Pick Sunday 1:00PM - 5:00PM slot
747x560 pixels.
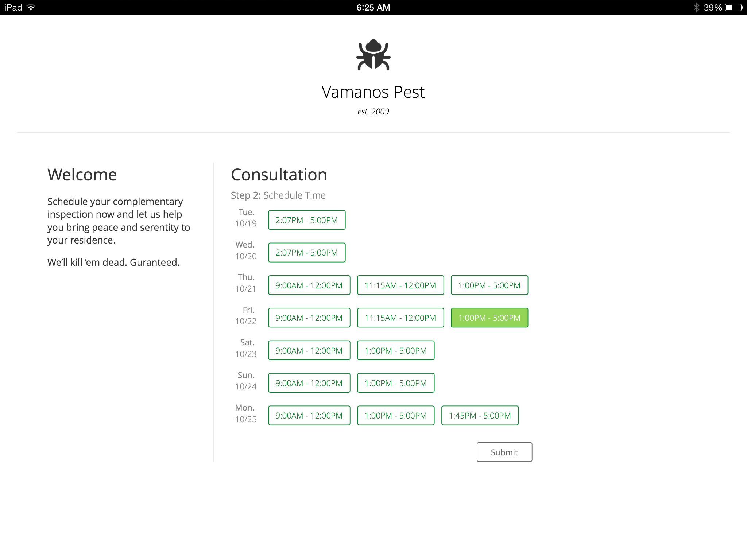pos(395,383)
